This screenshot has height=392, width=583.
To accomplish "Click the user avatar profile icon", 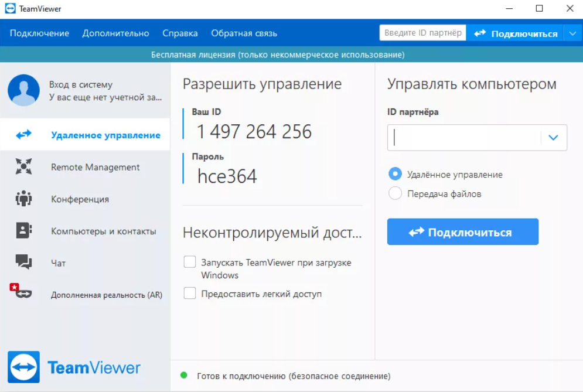I will (x=24, y=90).
